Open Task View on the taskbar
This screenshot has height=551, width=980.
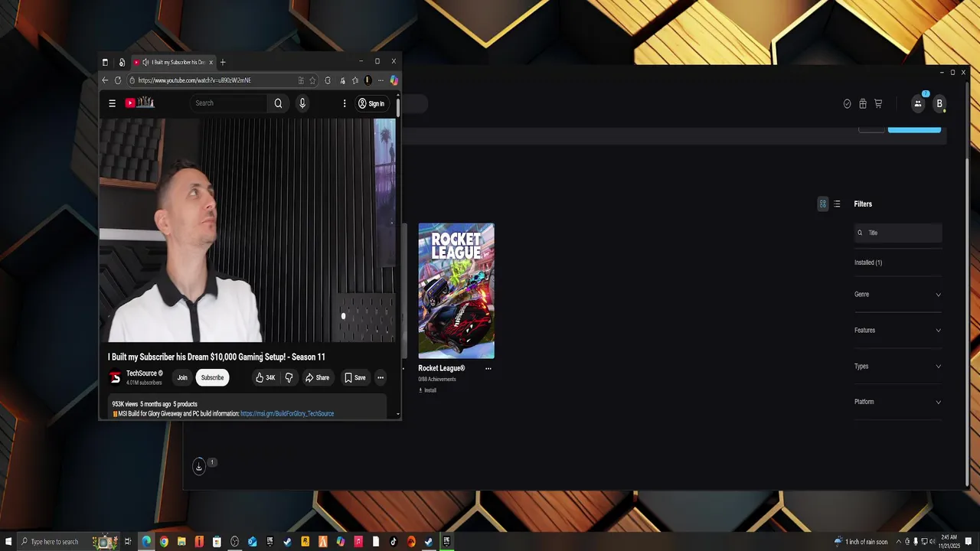click(x=128, y=542)
